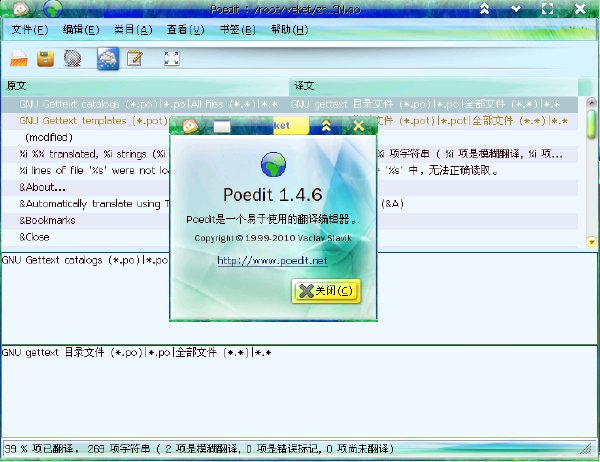Click the Poedit globe logo in About dialog
Image resolution: width=600 pixels, height=462 pixels.
click(x=273, y=164)
